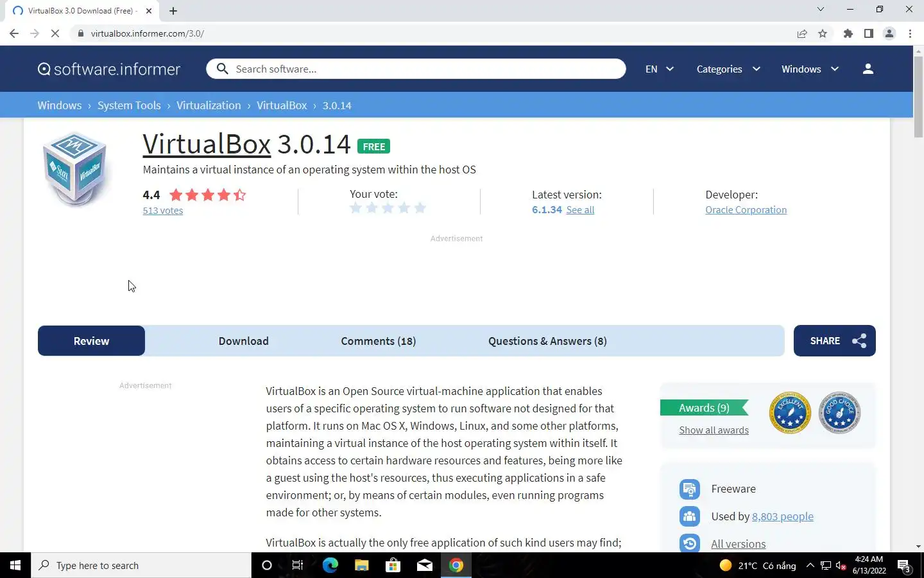Open the 513 votes link
The height and width of the screenshot is (578, 924).
[x=163, y=211]
